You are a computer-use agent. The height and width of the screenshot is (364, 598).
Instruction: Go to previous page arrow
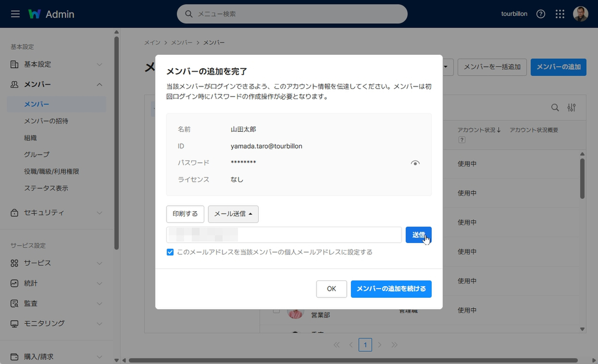point(351,345)
